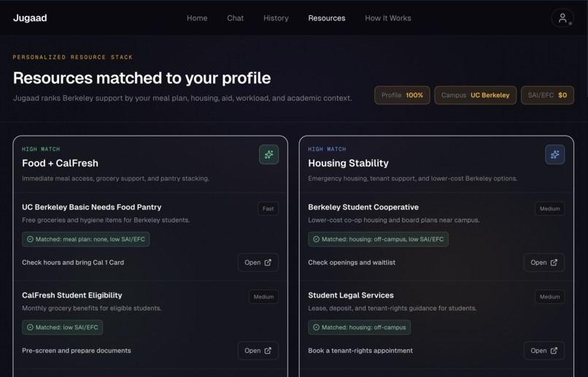The width and height of the screenshot is (588, 377).
Task: Click HIGH MATCH label on Food + CalFresh card
Action: click(41, 149)
